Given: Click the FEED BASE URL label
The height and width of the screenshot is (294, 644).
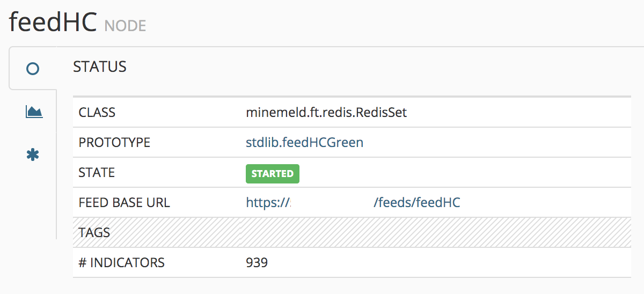Looking at the screenshot, I should [x=124, y=203].
